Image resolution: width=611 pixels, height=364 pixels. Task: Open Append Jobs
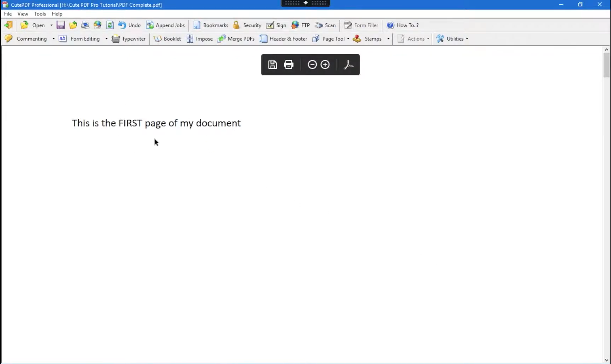pyautogui.click(x=165, y=25)
